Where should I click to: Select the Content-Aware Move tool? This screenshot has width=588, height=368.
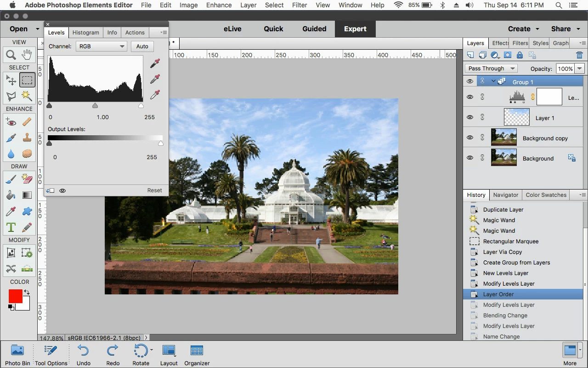click(11, 269)
